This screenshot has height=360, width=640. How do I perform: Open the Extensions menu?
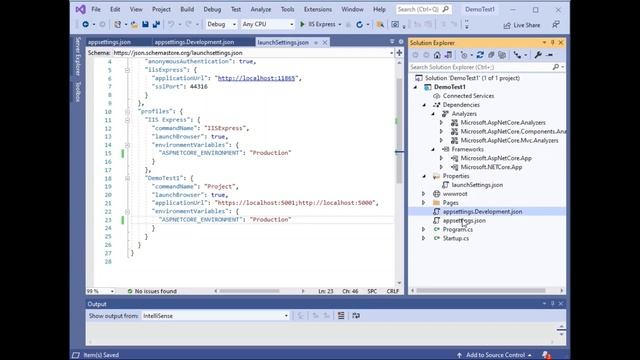[x=318, y=9]
